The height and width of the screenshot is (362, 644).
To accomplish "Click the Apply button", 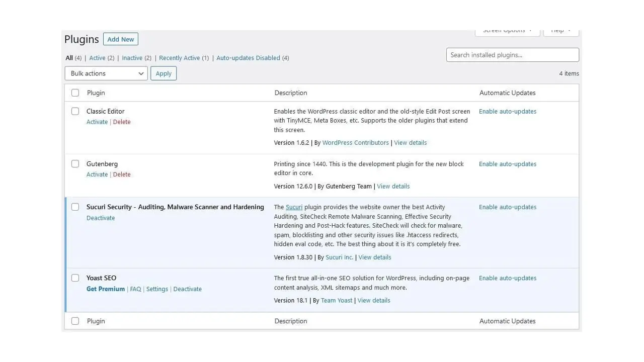I will tap(164, 73).
